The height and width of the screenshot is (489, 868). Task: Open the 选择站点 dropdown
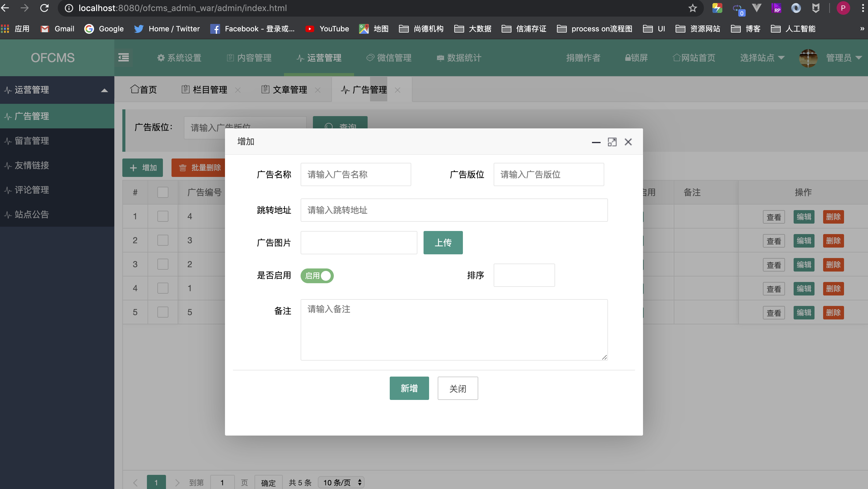[x=762, y=57]
